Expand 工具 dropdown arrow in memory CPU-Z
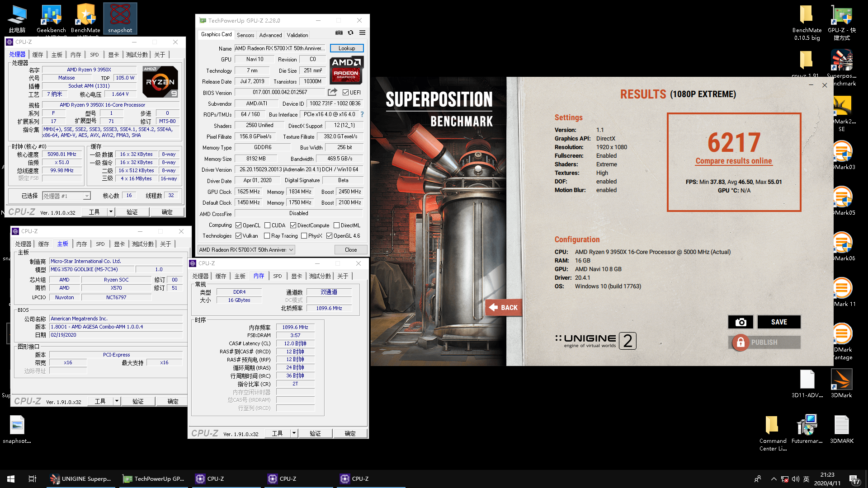Viewport: 868px width, 488px height. (294, 433)
